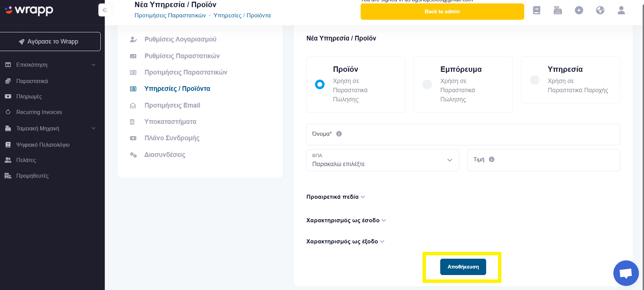Click the Παραστατικά coins icon in sidebar
This screenshot has height=290, width=644.
click(8, 81)
